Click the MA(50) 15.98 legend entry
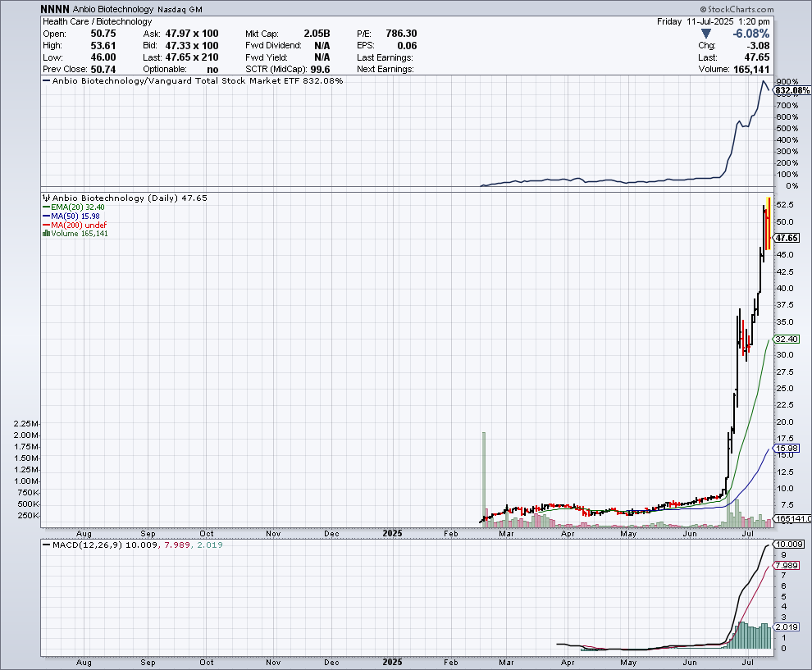 click(x=71, y=216)
